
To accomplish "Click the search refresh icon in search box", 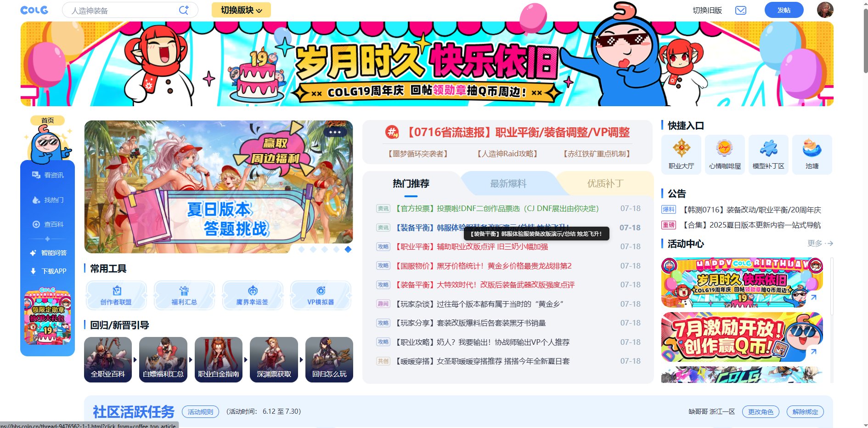I will click(184, 10).
